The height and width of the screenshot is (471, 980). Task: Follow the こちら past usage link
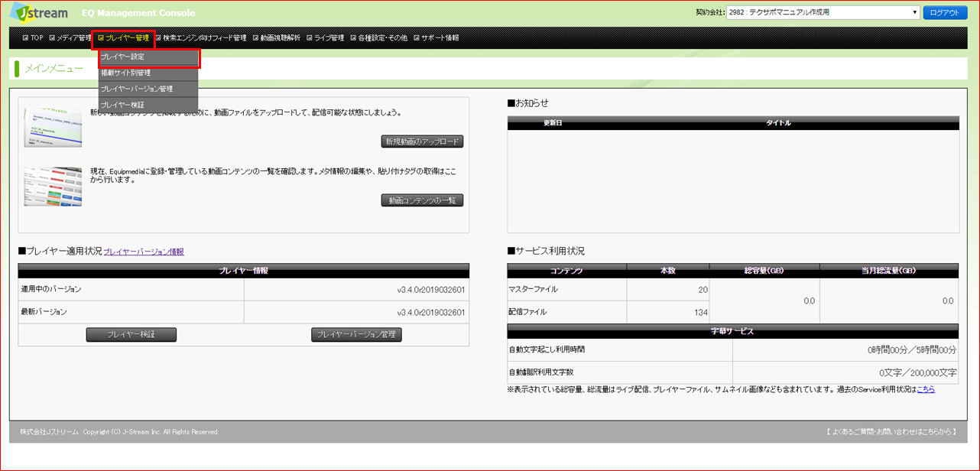pyautogui.click(x=926, y=389)
